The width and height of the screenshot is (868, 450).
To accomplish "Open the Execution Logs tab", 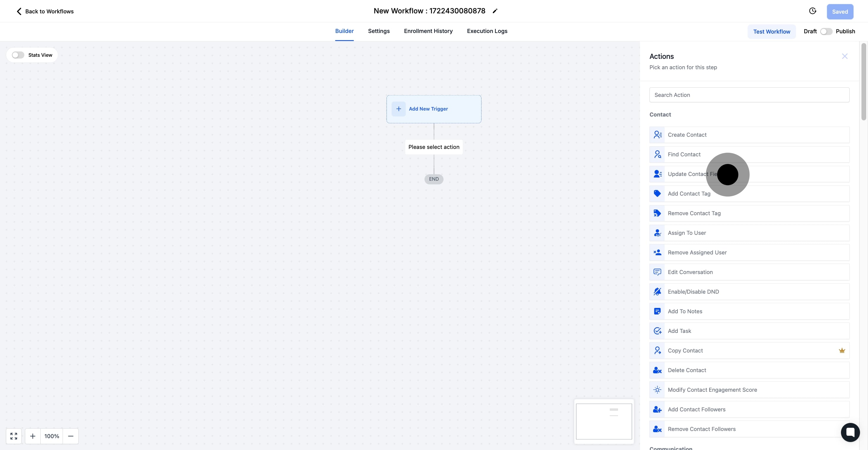I will (487, 31).
